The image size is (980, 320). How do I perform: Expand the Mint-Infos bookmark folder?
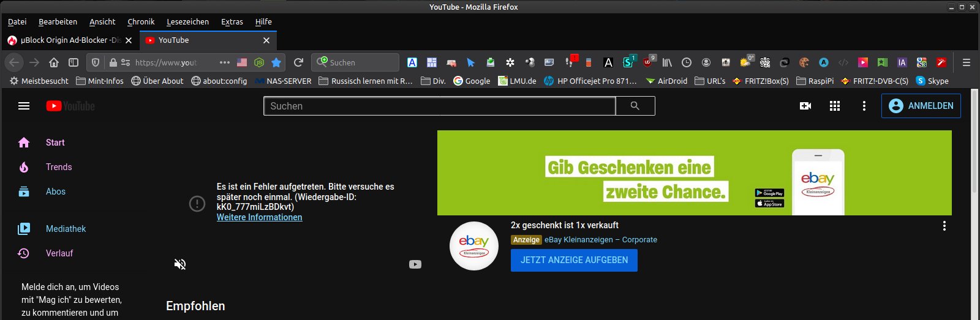100,81
